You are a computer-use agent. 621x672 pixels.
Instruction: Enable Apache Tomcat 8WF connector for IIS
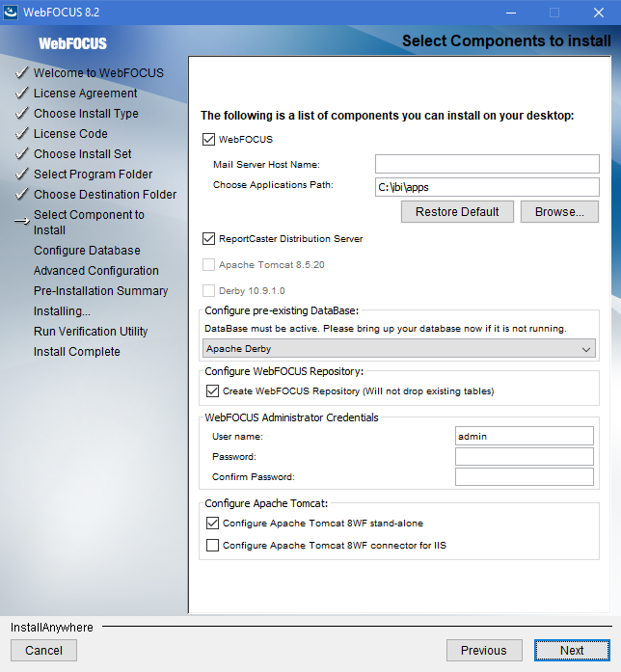(x=212, y=545)
